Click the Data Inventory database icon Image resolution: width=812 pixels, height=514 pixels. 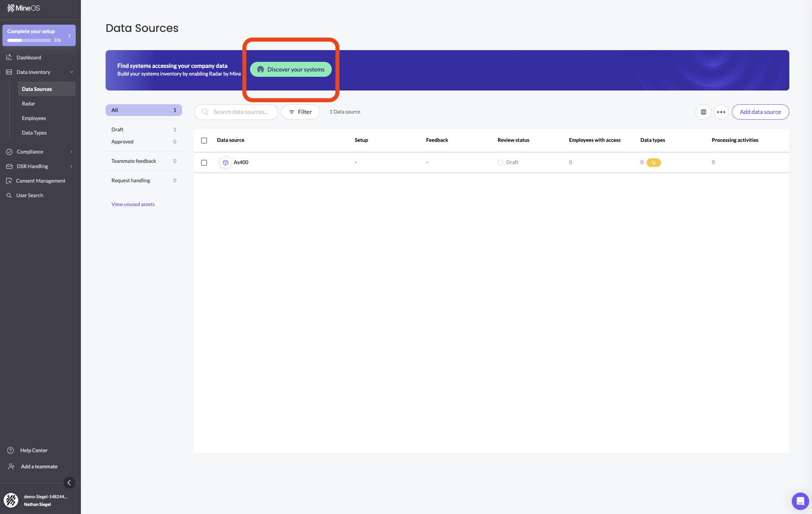tap(9, 72)
